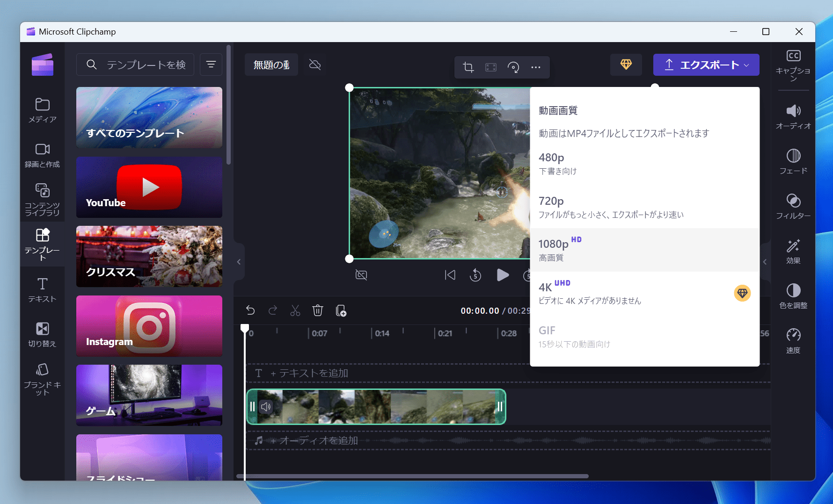This screenshot has height=504, width=833.
Task: Open the コンテンツライブラリ sidebar tab
Action: click(42, 200)
